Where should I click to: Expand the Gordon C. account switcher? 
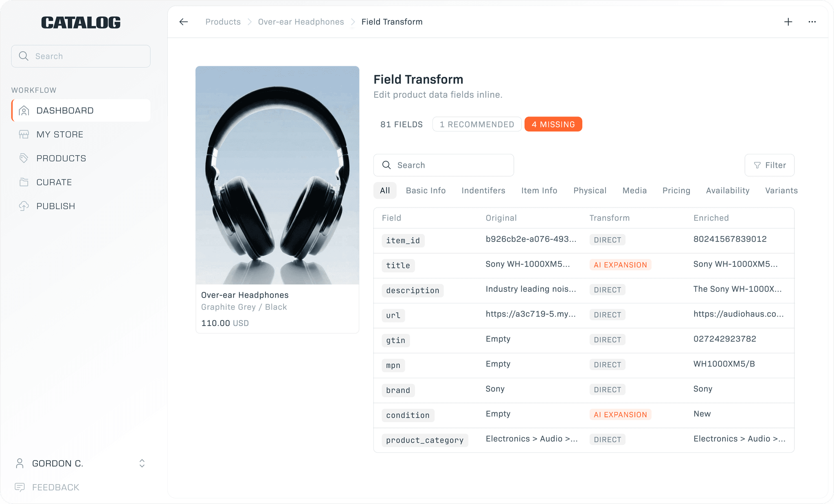(142, 463)
